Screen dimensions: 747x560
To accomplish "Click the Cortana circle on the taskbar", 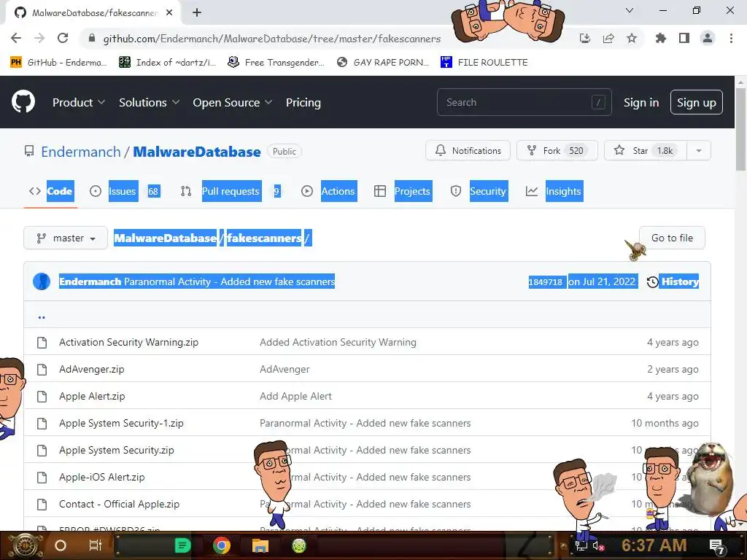I will (x=61, y=545).
